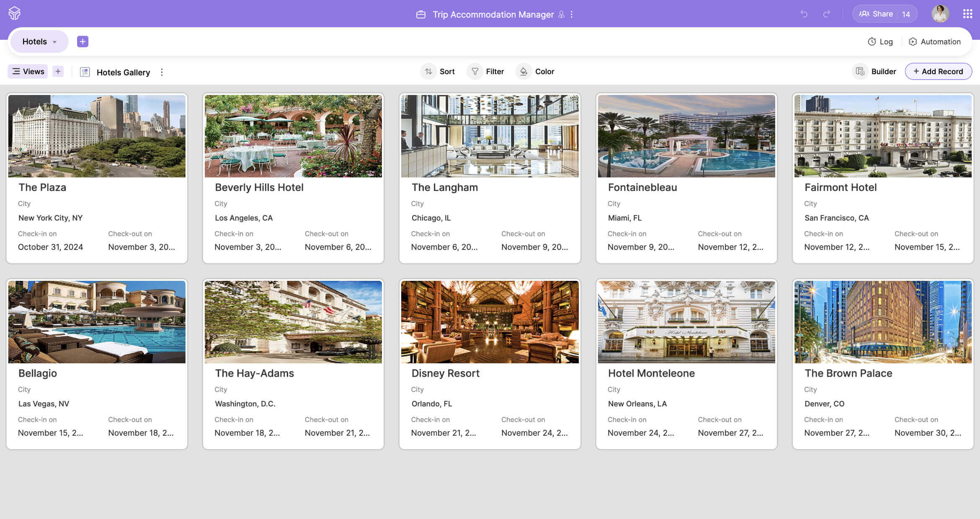
Task: Open the Automation panel
Action: [x=935, y=41]
